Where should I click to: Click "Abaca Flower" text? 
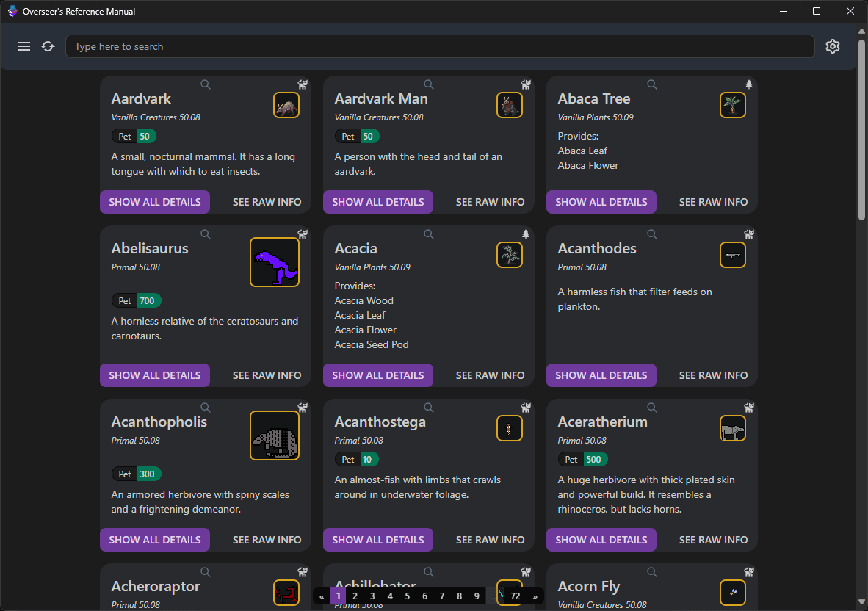click(x=588, y=165)
